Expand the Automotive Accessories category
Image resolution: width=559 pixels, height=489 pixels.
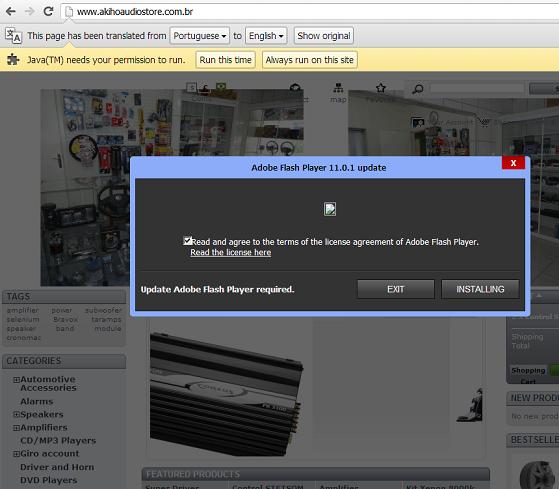click(16, 380)
